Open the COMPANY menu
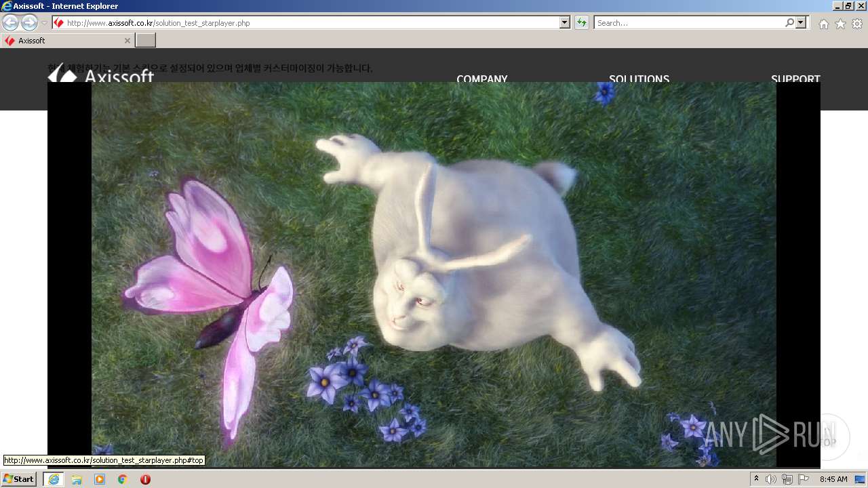Image resolution: width=868 pixels, height=488 pixels. [x=482, y=78]
